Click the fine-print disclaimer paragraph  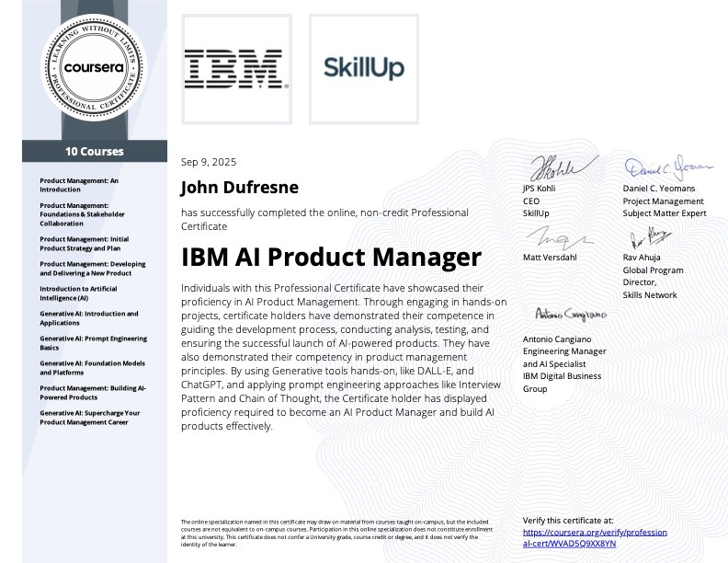(x=336, y=534)
